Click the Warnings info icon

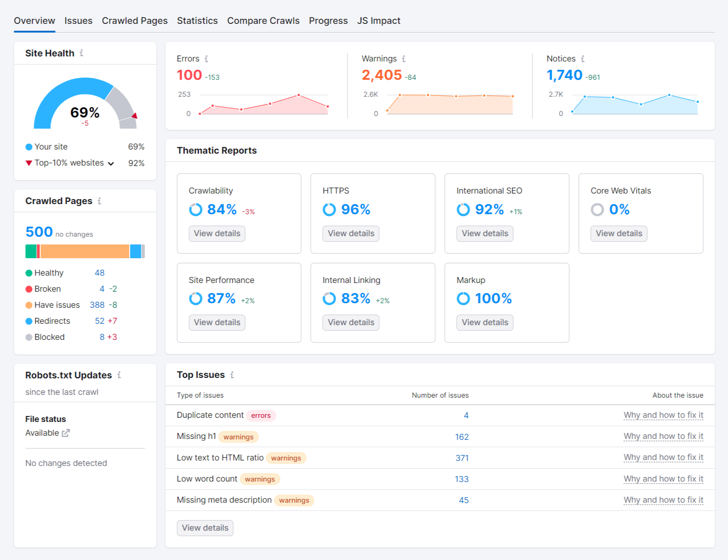(x=403, y=59)
